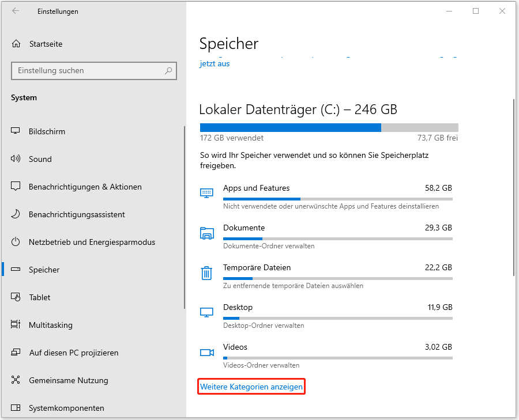Click the Benachrichtigungsassistent moon icon
This screenshot has height=420, width=519.
(x=16, y=214)
